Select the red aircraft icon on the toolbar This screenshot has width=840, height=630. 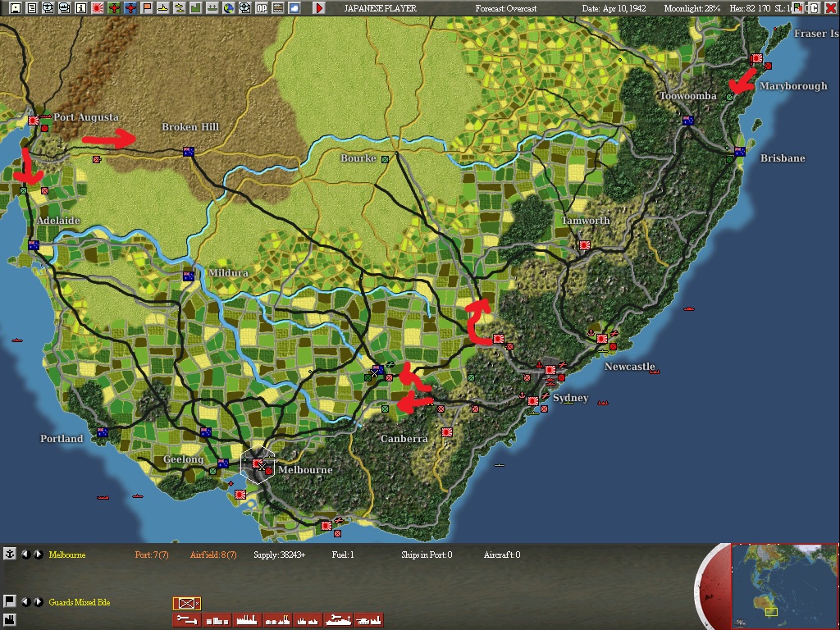tap(130, 7)
